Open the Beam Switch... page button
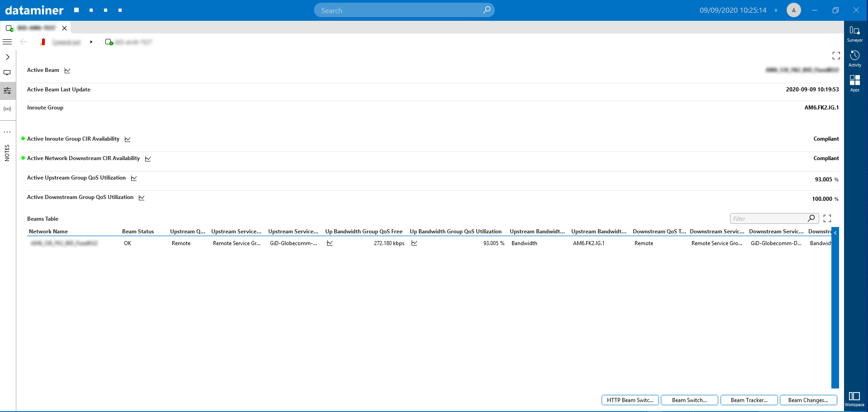 click(689, 400)
